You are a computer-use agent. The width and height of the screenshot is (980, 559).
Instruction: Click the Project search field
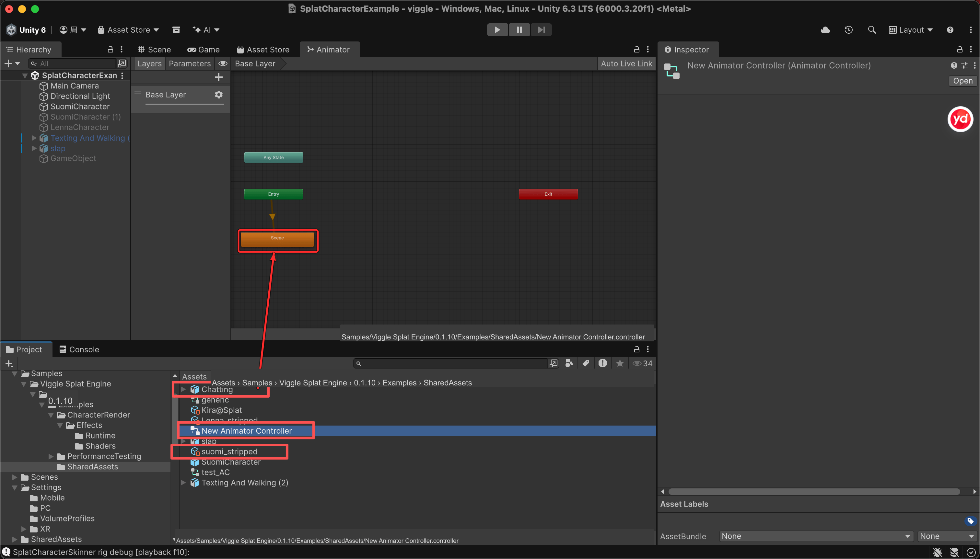click(450, 363)
